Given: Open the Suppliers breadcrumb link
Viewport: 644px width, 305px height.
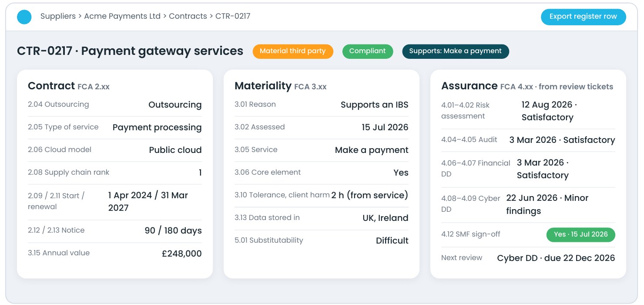Looking at the screenshot, I should pyautogui.click(x=58, y=16).
